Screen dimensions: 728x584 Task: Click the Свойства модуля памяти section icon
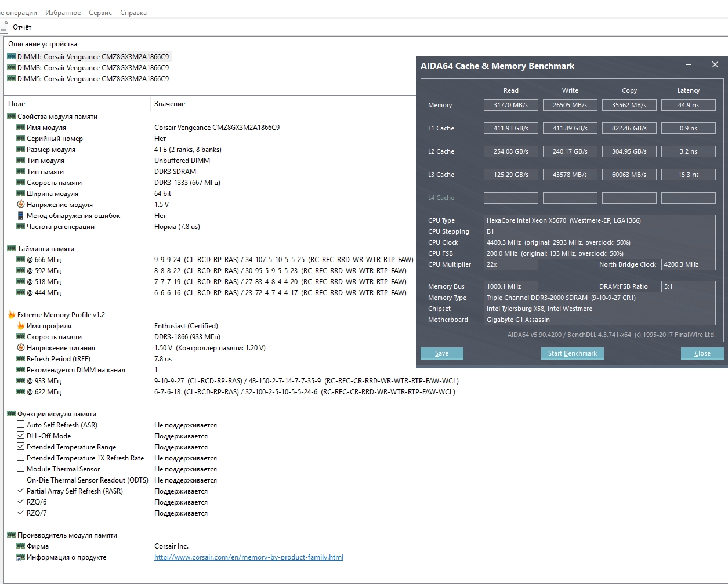(x=11, y=117)
